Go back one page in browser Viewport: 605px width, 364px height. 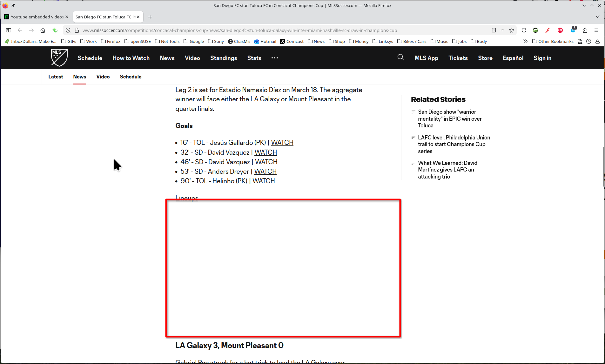[20, 30]
